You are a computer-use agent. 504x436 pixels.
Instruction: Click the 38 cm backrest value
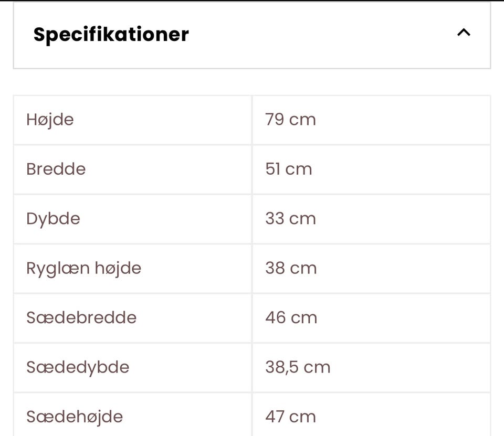[x=291, y=268]
